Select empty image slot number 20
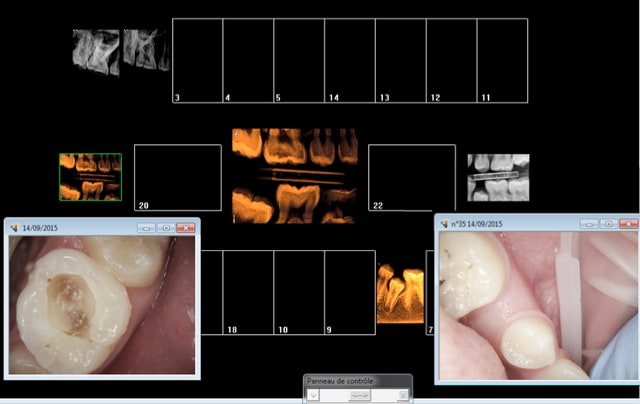The image size is (640, 404). [177, 177]
